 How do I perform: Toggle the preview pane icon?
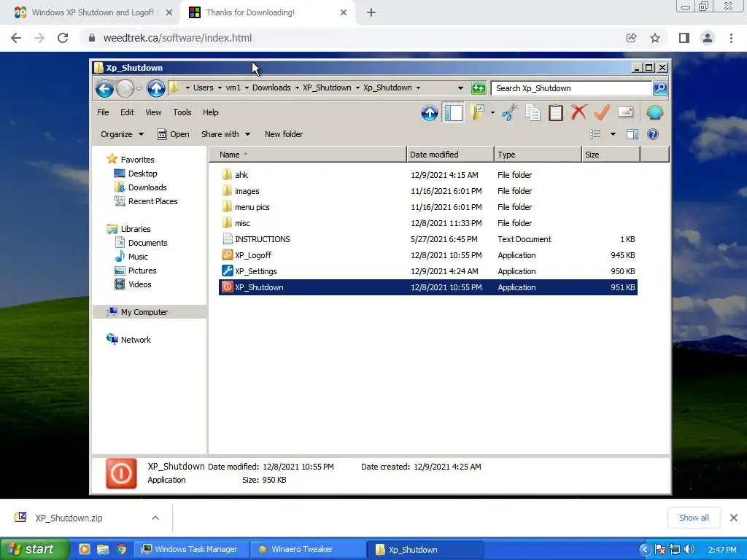point(632,134)
